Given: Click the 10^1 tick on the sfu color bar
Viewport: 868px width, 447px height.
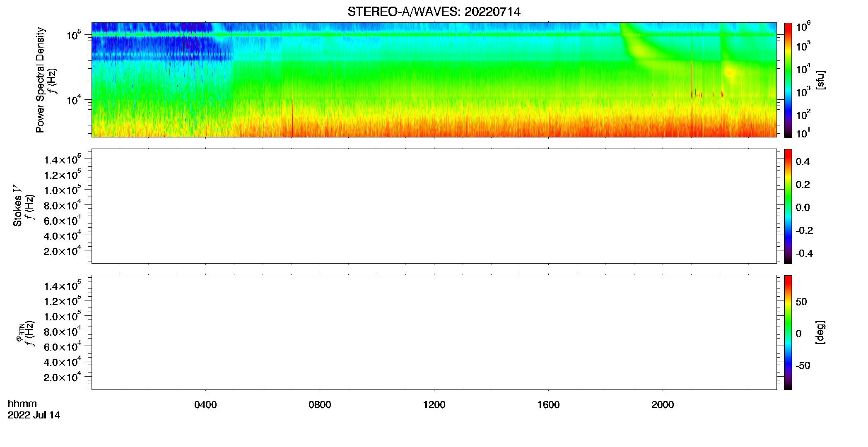Looking at the screenshot, I should (803, 133).
